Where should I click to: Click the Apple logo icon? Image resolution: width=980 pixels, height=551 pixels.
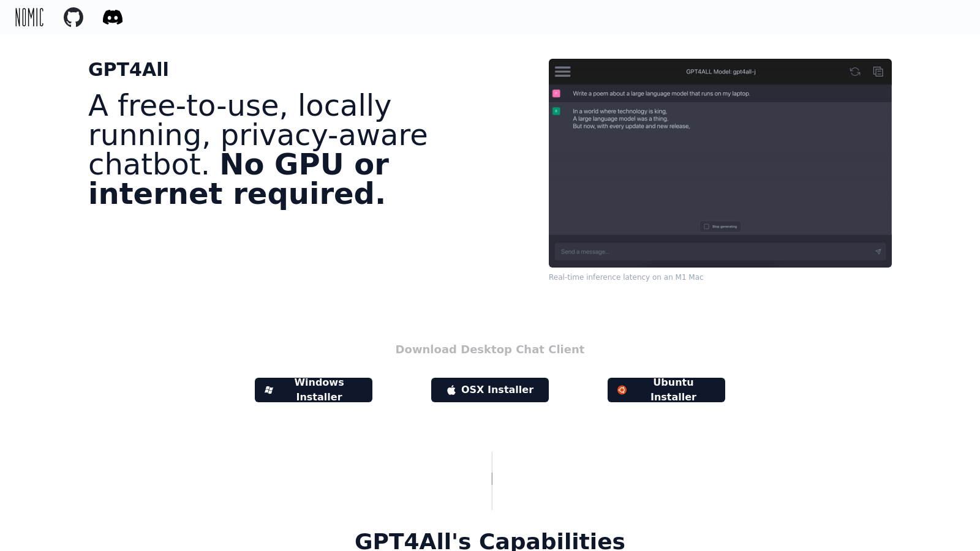pos(451,390)
